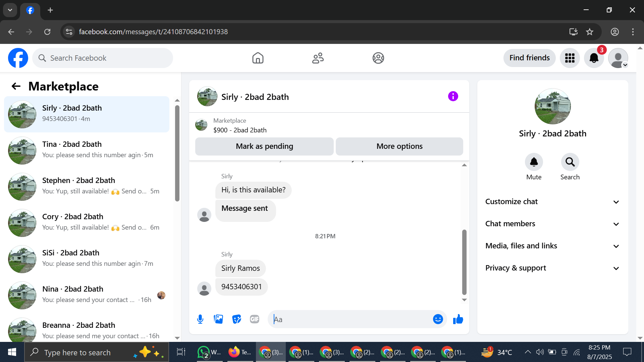Click the house thumbnail in right panel
The height and width of the screenshot is (362, 644).
(x=553, y=106)
